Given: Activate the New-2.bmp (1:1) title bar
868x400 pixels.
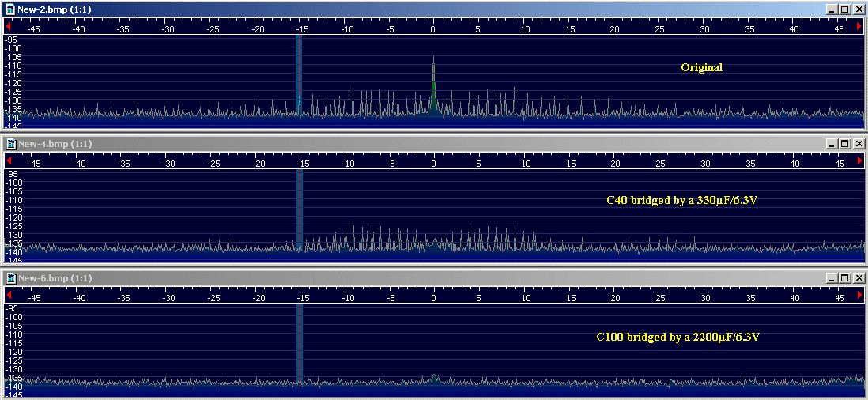Looking at the screenshot, I should pos(433,9).
